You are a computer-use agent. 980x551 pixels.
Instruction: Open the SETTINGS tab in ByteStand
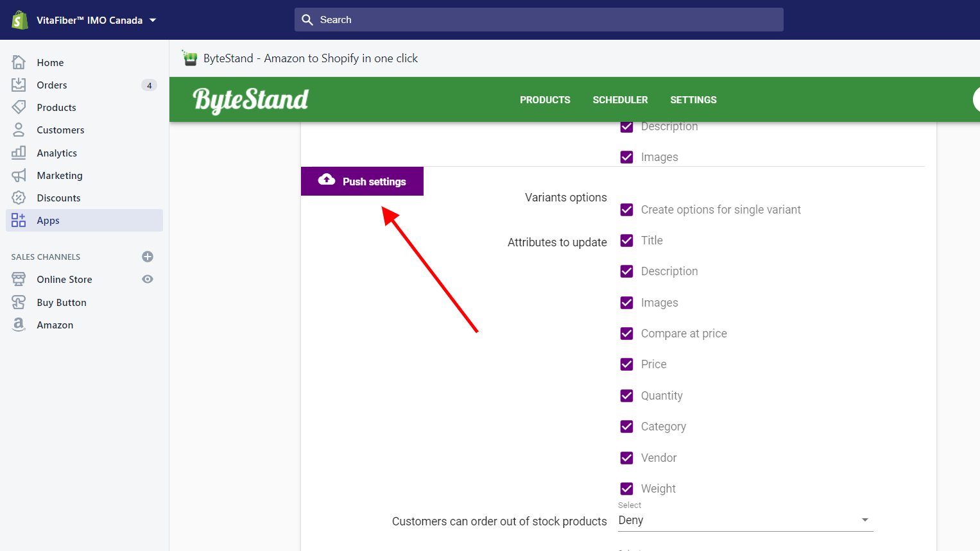point(693,100)
